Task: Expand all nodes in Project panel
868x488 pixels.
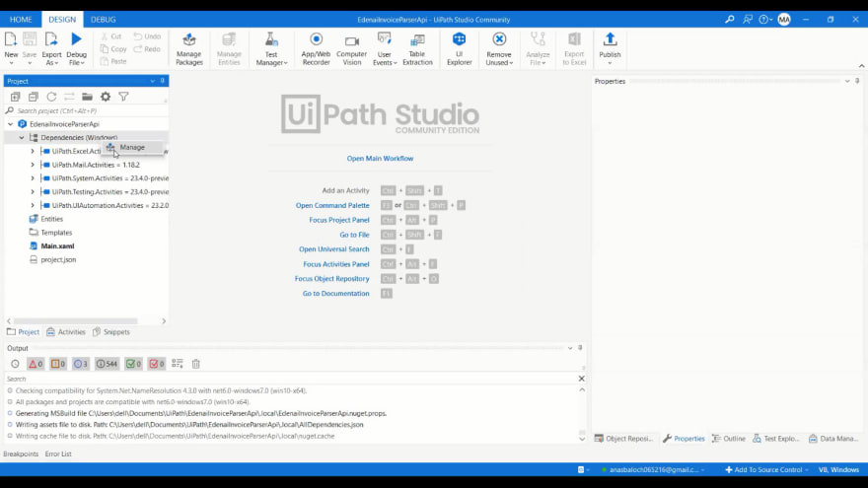Action: click(x=15, y=97)
